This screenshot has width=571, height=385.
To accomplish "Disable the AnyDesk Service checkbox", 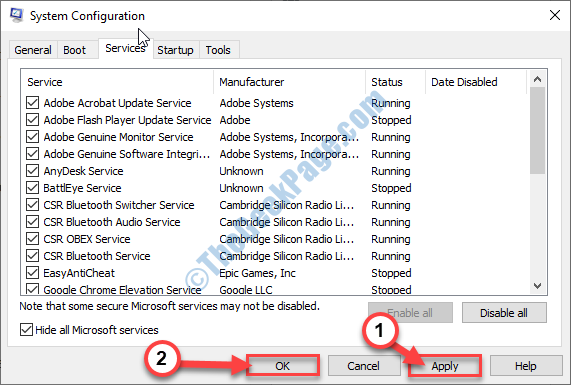I will [32, 171].
